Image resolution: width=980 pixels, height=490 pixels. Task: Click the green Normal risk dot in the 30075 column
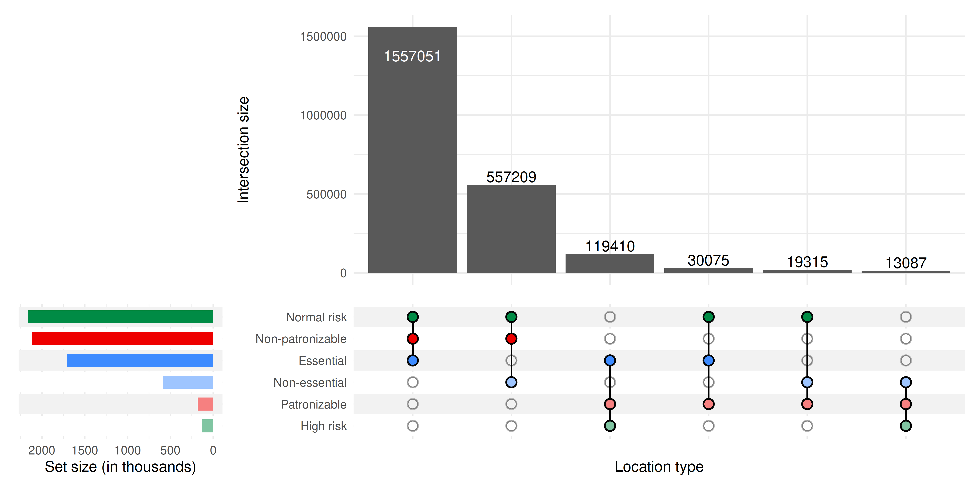click(x=708, y=317)
